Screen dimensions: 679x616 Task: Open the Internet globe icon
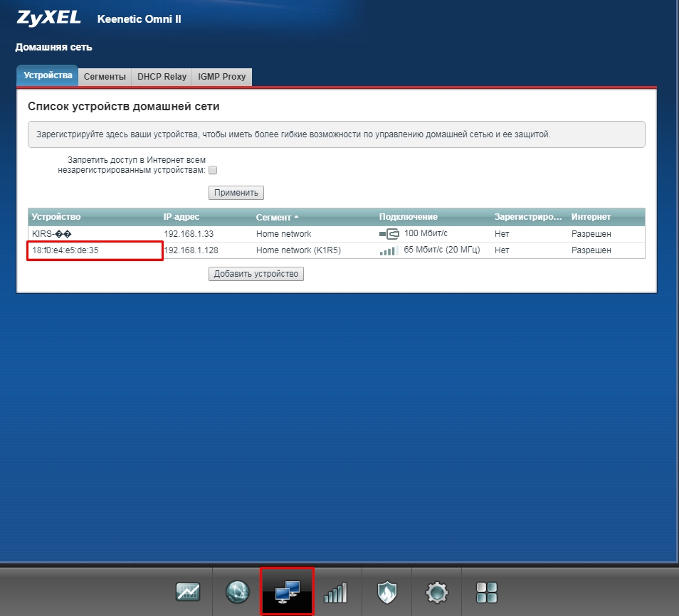(238, 592)
